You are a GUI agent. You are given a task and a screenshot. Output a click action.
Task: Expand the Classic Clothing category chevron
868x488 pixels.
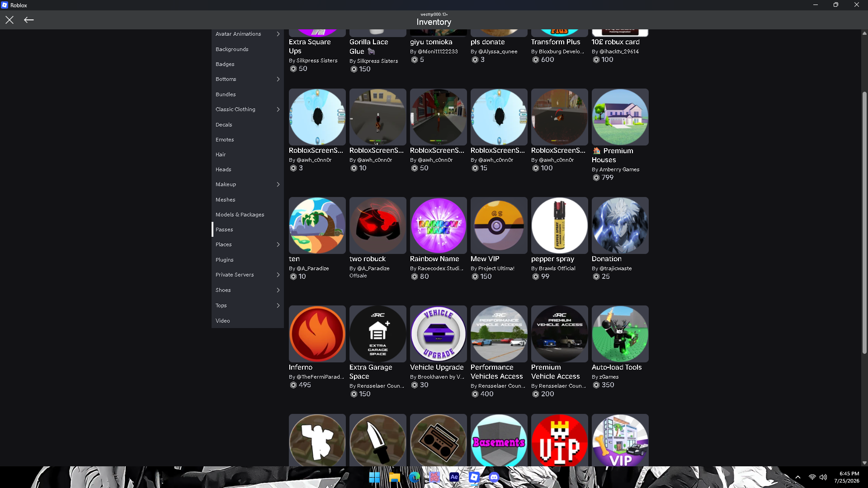(278, 109)
